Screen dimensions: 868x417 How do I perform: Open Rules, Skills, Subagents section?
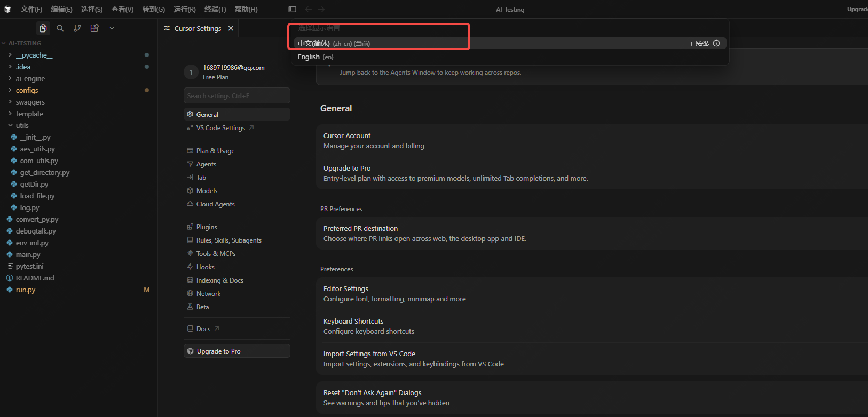(237, 240)
